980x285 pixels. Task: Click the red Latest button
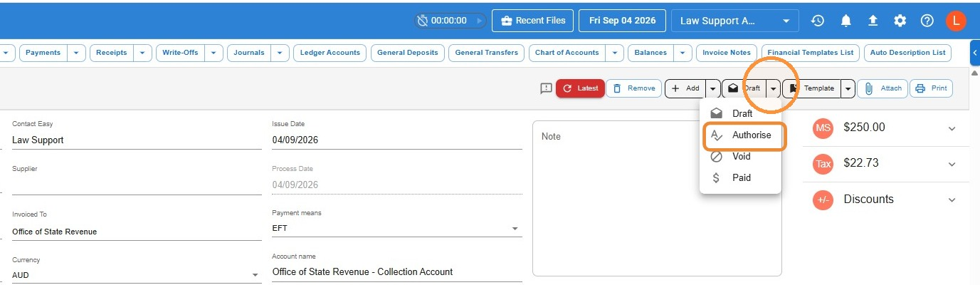pyautogui.click(x=580, y=88)
